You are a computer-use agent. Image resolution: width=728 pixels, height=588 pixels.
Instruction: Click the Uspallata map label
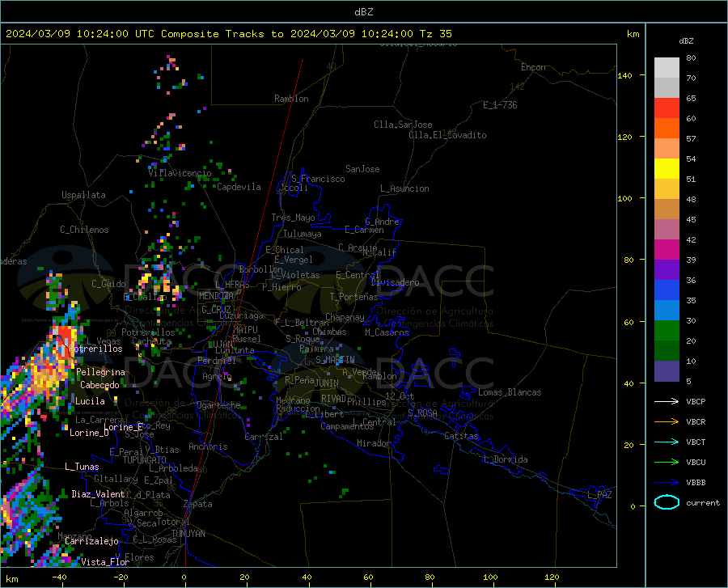click(x=83, y=195)
